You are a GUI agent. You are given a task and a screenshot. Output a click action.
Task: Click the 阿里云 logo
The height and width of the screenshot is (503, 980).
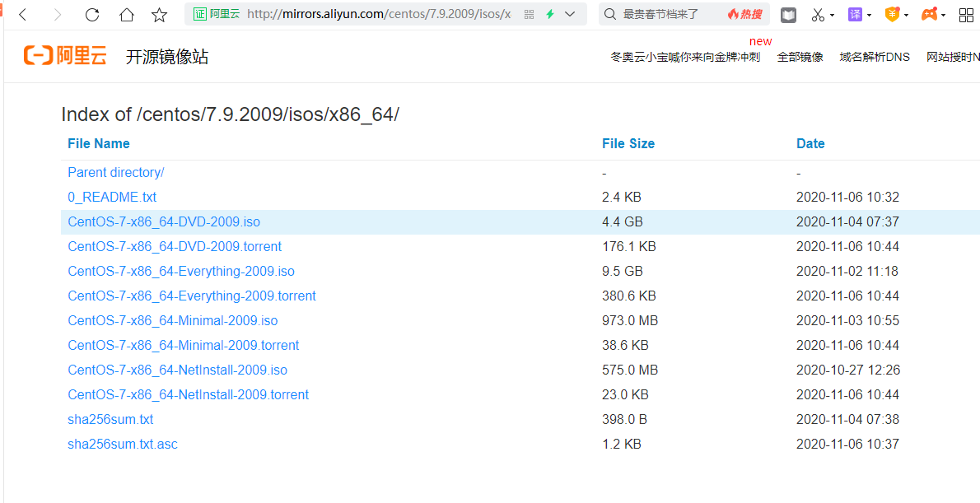pos(65,55)
